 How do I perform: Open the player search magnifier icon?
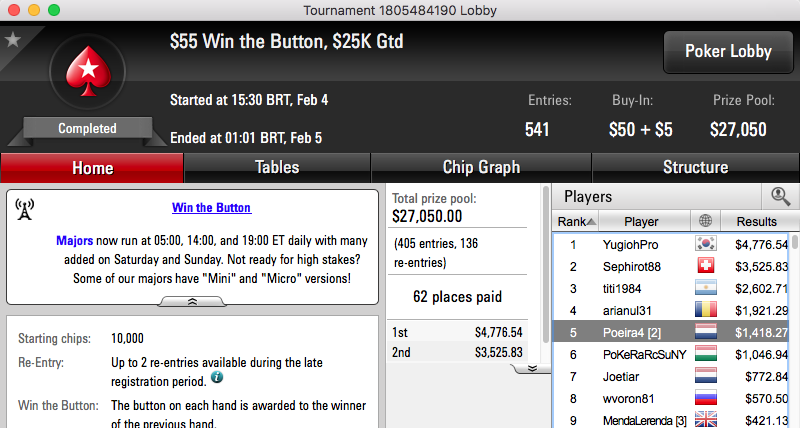[x=781, y=196]
